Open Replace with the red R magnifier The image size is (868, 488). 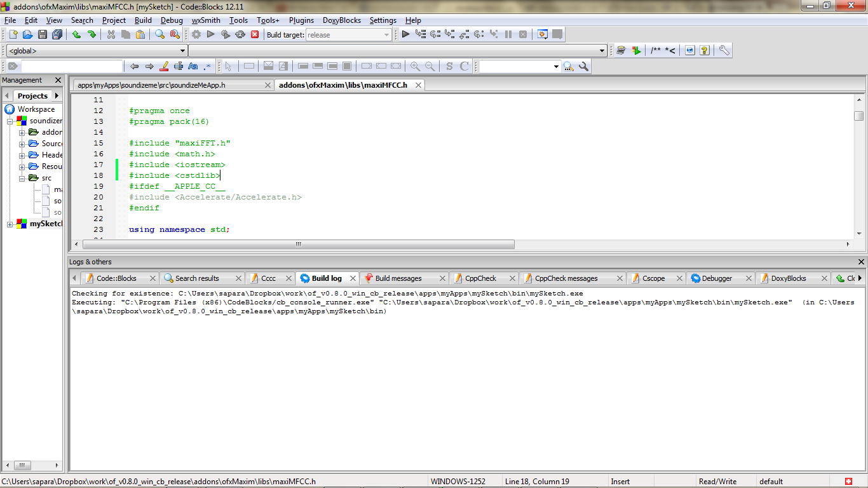pos(175,34)
